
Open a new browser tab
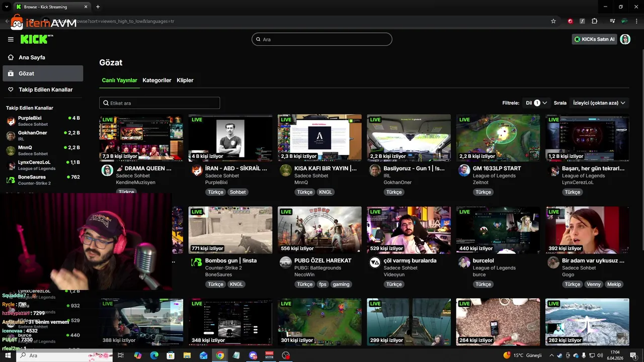pos(98,7)
